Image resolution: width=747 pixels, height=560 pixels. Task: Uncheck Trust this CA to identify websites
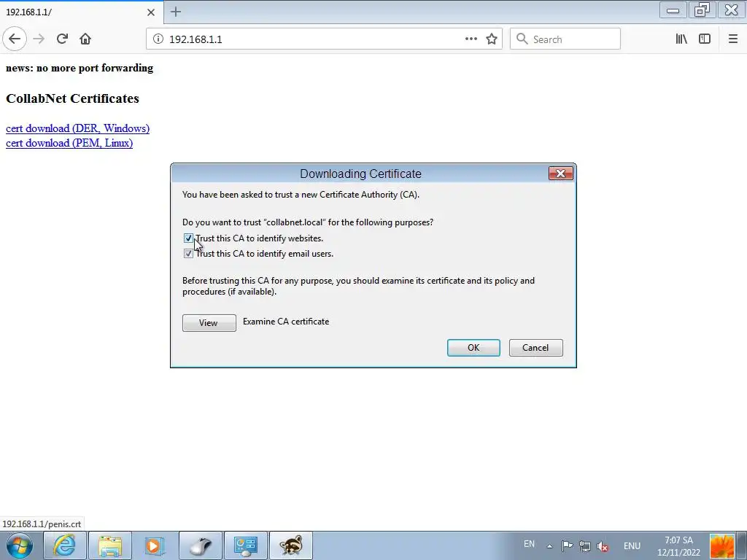188,238
